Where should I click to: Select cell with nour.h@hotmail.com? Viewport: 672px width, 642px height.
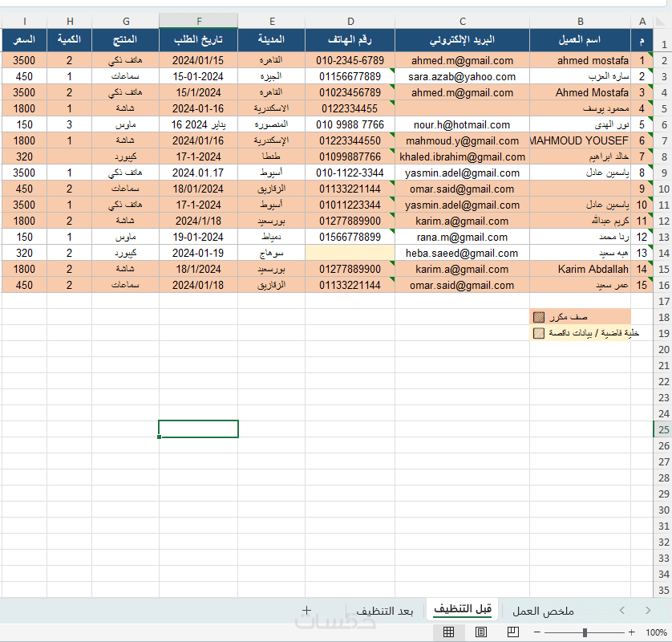click(463, 125)
